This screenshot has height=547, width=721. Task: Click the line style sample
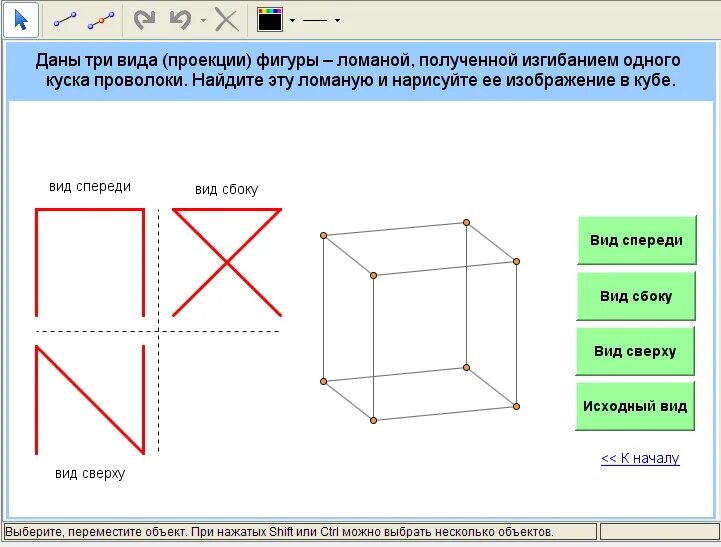click(x=315, y=20)
